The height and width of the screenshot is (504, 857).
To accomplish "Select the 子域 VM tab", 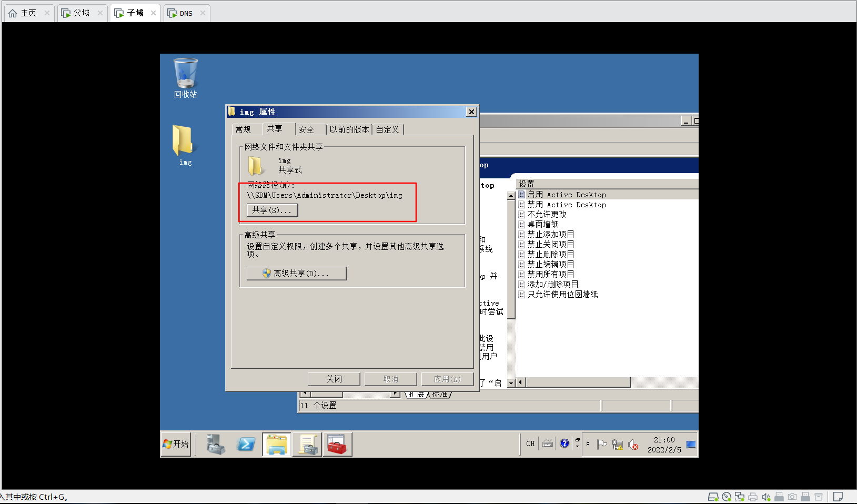I will pyautogui.click(x=135, y=13).
